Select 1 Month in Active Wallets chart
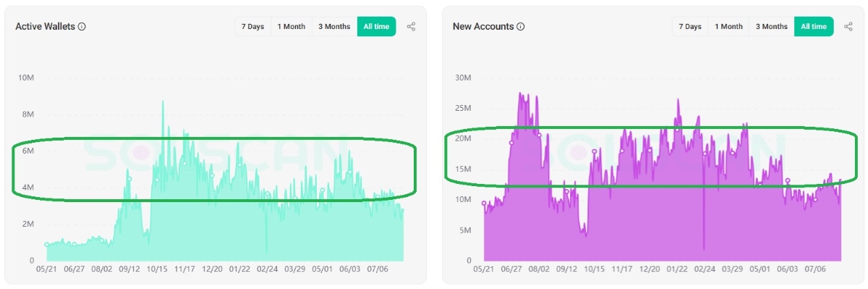868x289 pixels. pyautogui.click(x=292, y=27)
